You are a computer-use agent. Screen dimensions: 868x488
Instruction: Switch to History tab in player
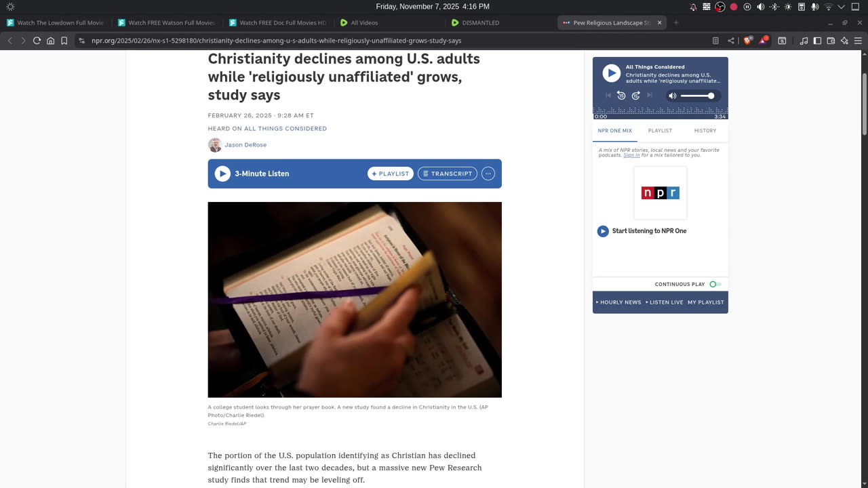tap(705, 131)
